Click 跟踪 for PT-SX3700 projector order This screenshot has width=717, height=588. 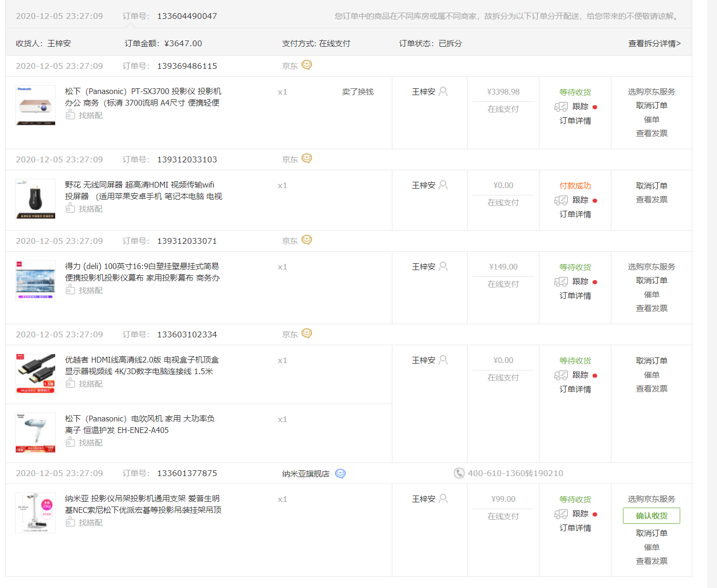(x=580, y=107)
